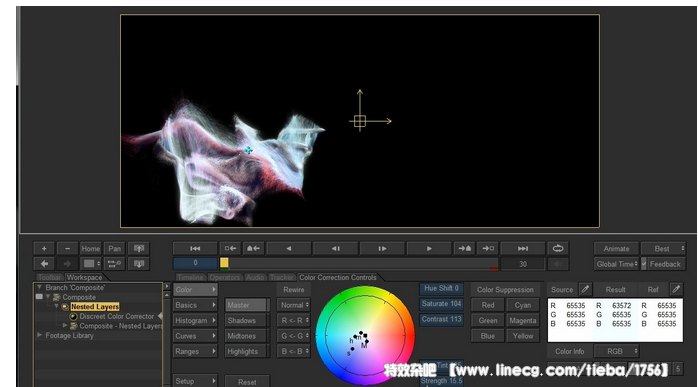Viewport: 698px width, 387px height.
Task: Step back one frame
Action: pyautogui.click(x=336, y=248)
